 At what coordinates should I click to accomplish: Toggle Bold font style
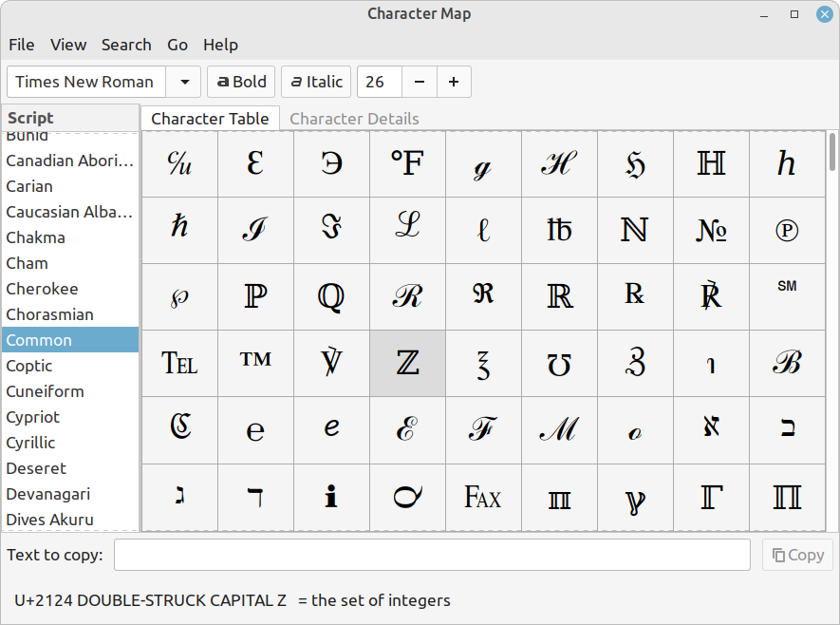point(241,82)
